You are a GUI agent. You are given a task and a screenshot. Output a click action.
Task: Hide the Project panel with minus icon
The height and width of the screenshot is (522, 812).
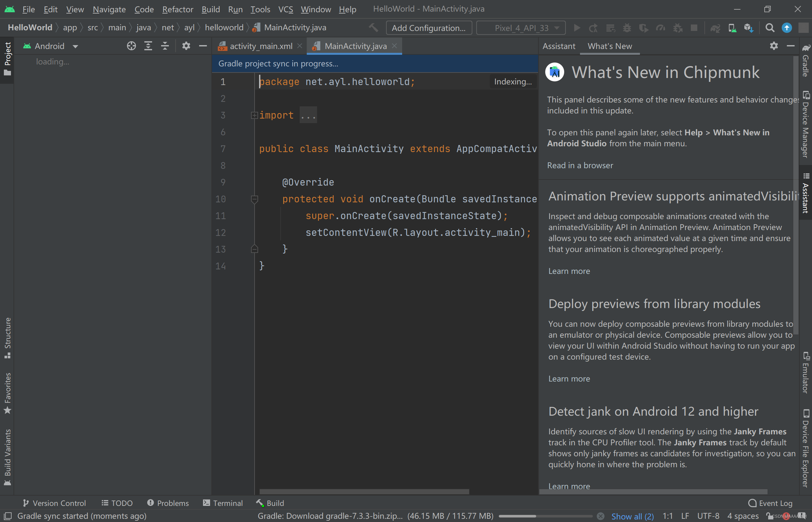(x=203, y=46)
